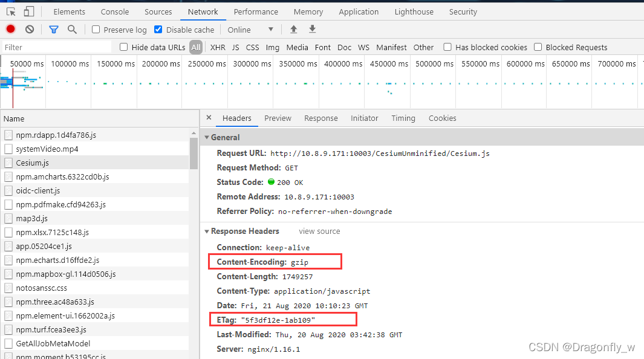The height and width of the screenshot is (359, 644).
Task: Select the All request type filter
Action: click(x=196, y=47)
